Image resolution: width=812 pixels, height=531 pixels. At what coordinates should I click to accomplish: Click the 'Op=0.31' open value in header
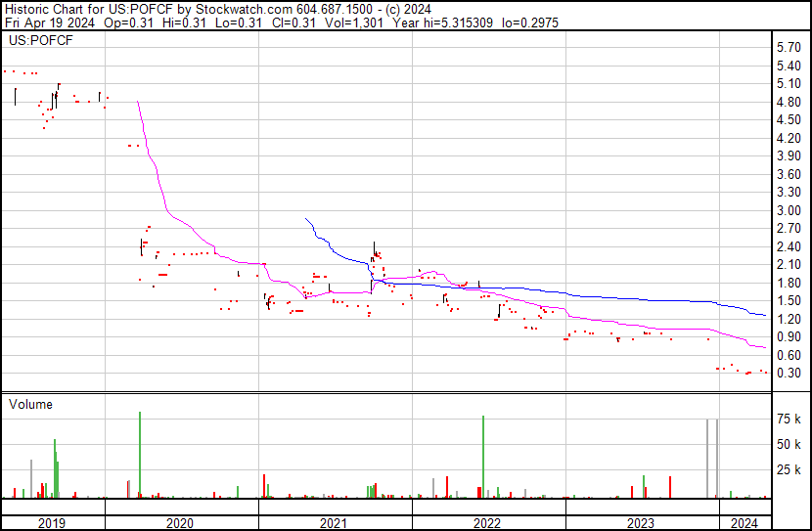128,22
